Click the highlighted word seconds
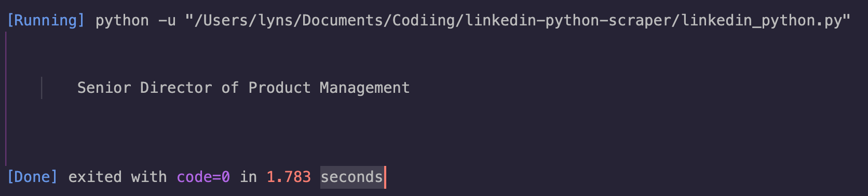The height and width of the screenshot is (196, 868). [351, 177]
